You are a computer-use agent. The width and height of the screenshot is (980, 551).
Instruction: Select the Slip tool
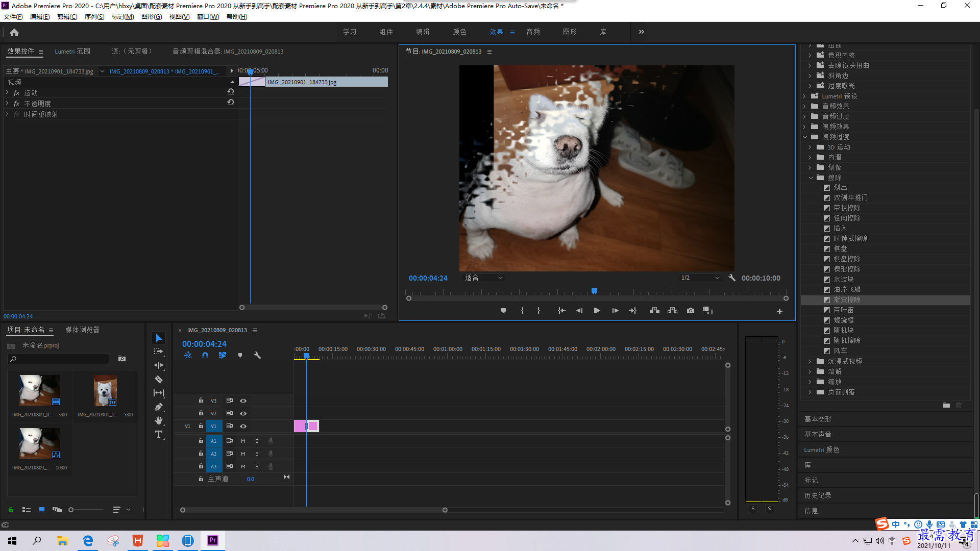159,393
